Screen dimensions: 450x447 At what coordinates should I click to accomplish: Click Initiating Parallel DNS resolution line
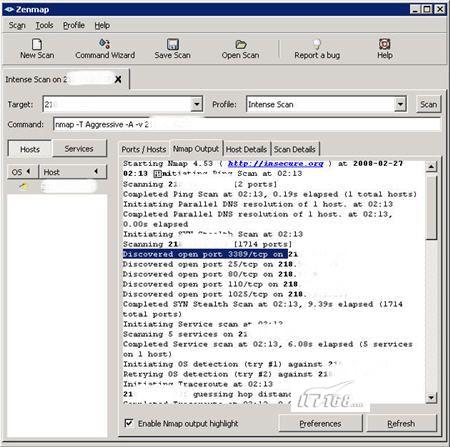click(x=258, y=204)
